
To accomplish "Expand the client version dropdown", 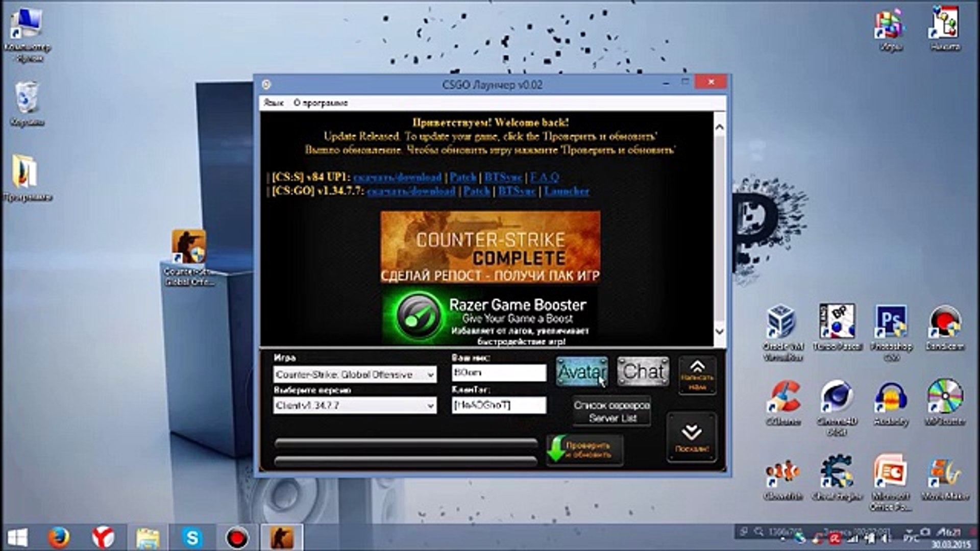I will click(430, 406).
